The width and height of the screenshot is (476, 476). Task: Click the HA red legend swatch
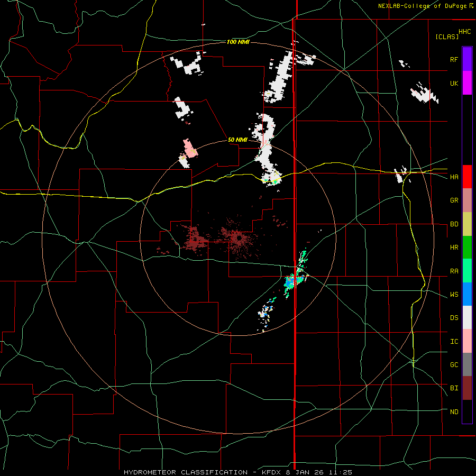tap(467, 177)
